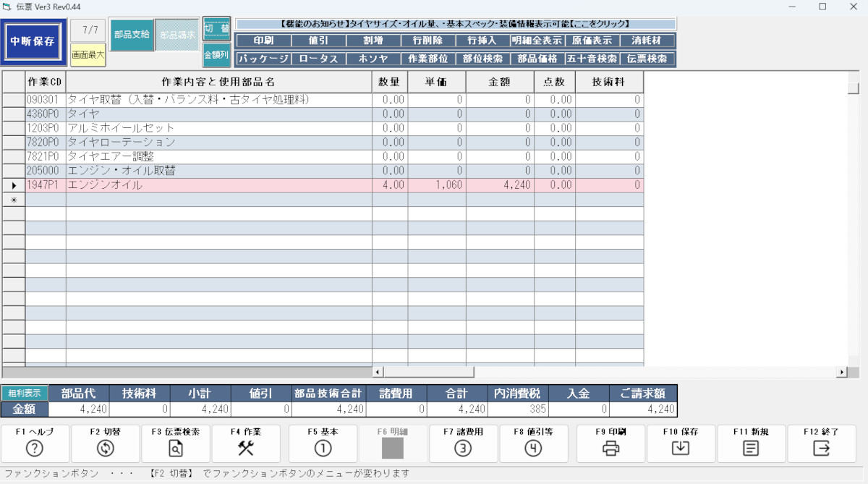Click the 機能のお知らせ announcement banner
This screenshot has width=868, height=484.
[x=456, y=23]
